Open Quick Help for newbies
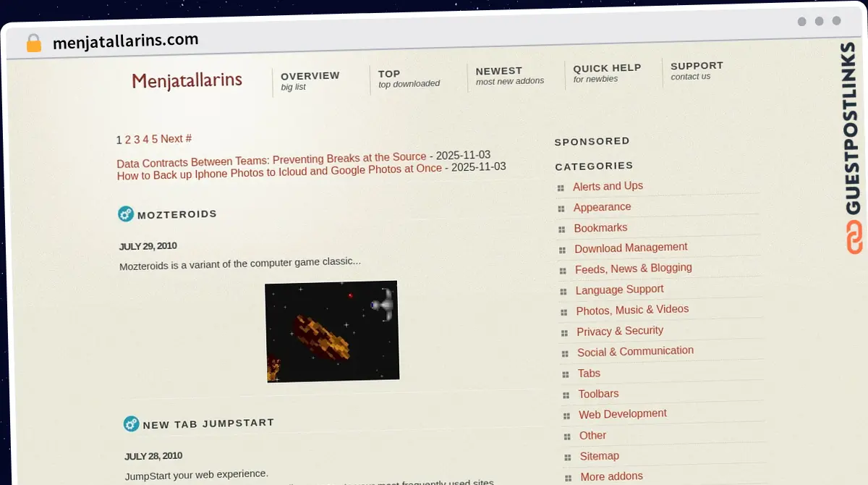This screenshot has width=868, height=485. point(607,72)
